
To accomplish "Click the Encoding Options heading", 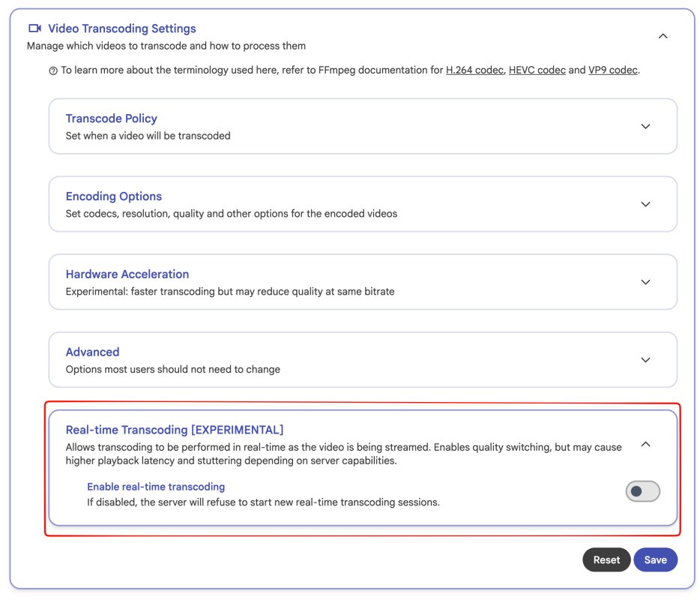I will (x=113, y=196).
